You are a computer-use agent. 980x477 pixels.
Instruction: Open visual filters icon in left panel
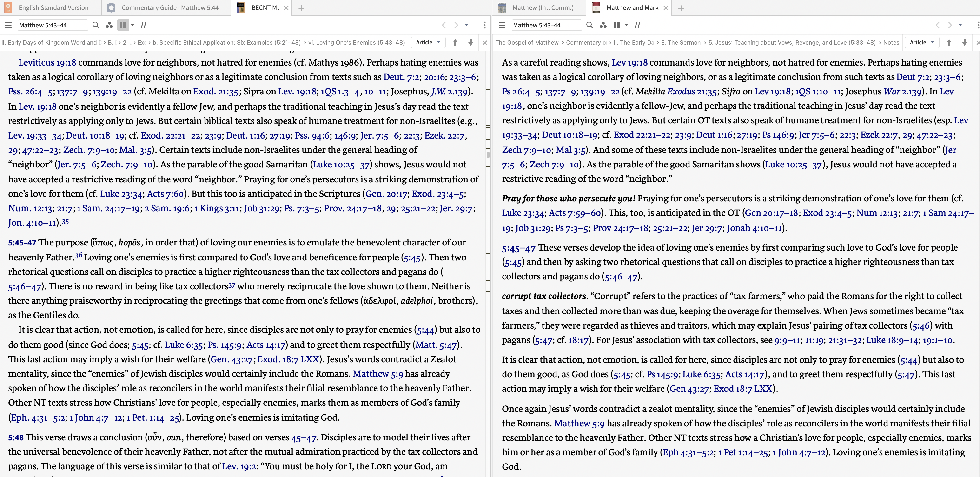(x=109, y=25)
